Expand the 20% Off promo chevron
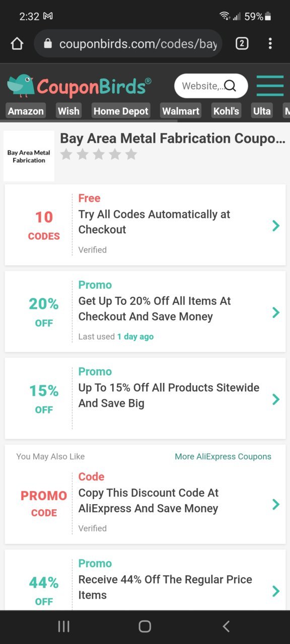This screenshot has height=644, width=290. click(275, 312)
